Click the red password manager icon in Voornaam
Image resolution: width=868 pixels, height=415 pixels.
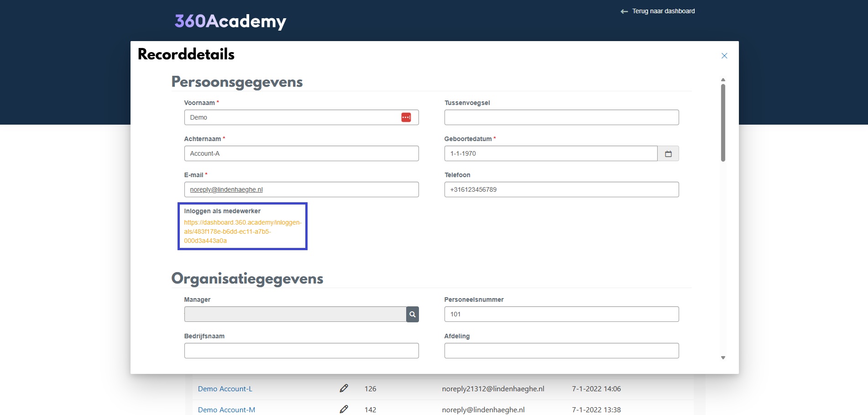406,117
